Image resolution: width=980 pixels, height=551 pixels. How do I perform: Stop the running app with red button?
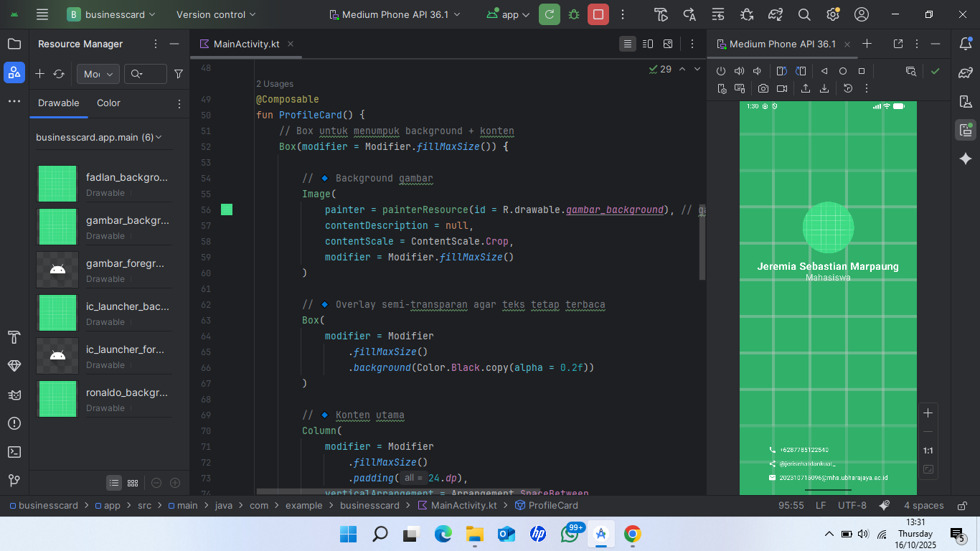(x=598, y=14)
